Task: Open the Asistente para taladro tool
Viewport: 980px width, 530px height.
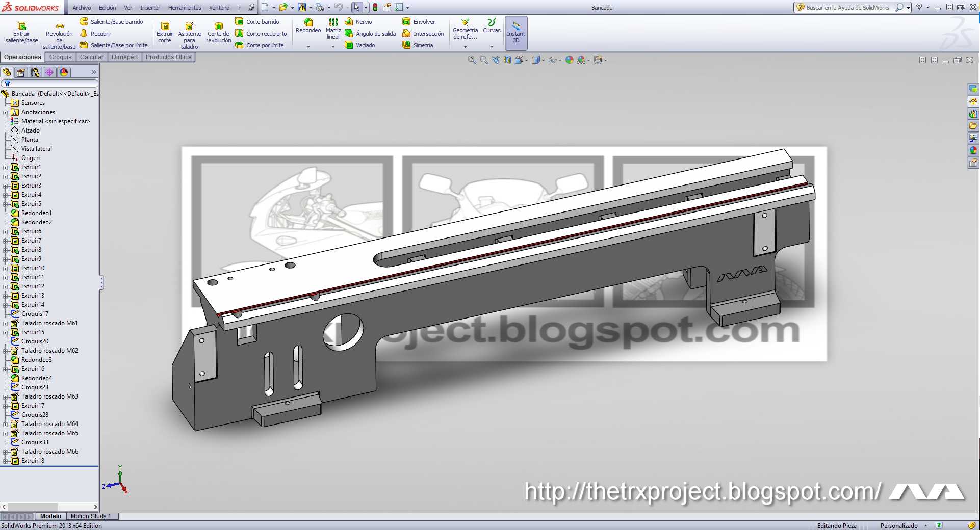Action: 189,35
